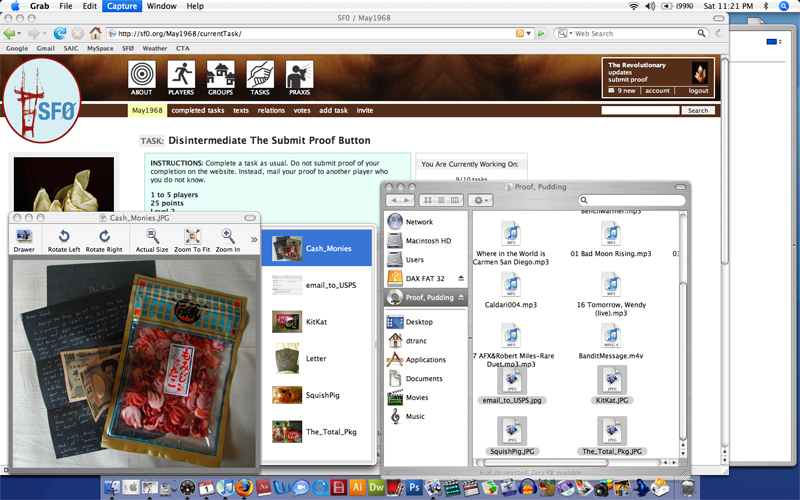
Task: Launch Photoshop from the Dock
Action: tap(414, 487)
